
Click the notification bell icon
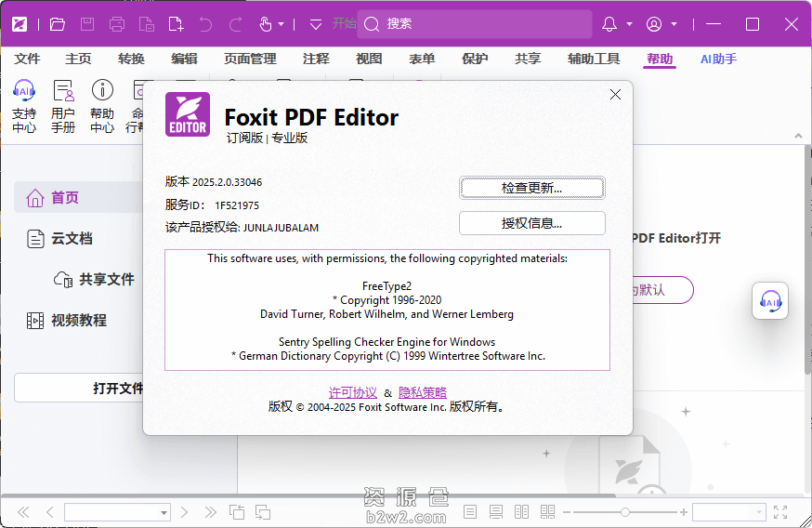coord(609,24)
